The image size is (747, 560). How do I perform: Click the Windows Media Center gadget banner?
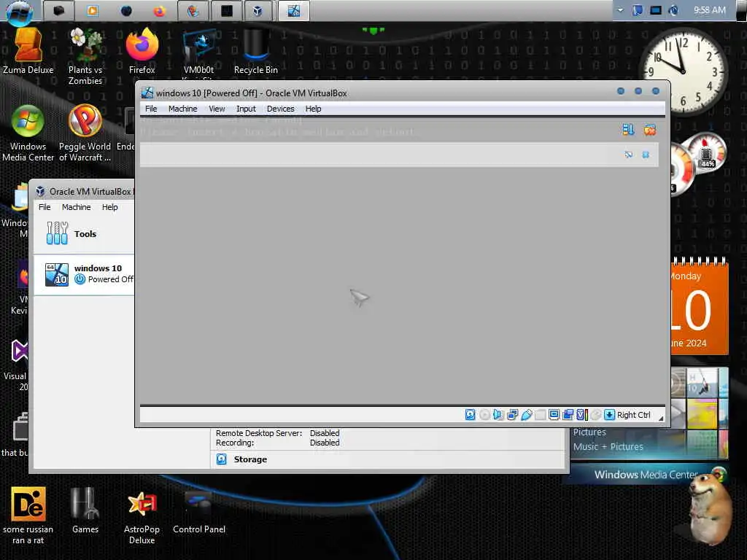pyautogui.click(x=645, y=474)
